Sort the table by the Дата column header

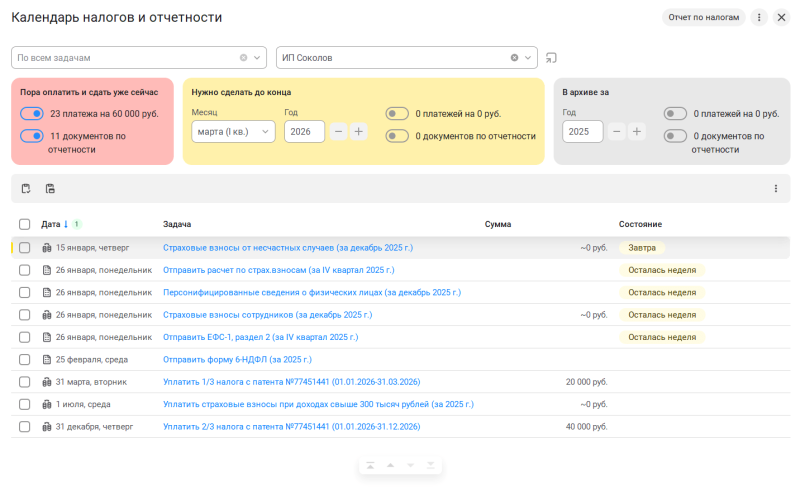click(51, 224)
